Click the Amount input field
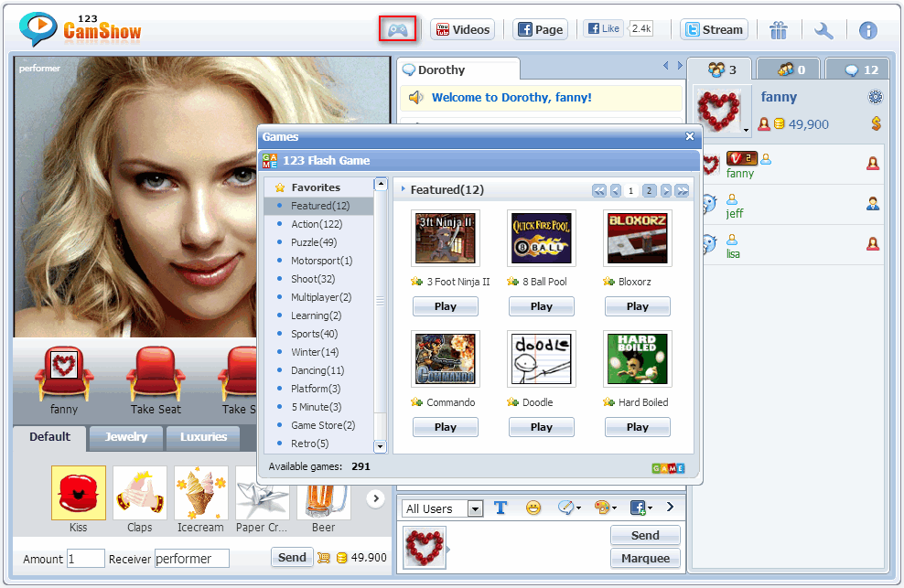Screen dimensions: 904x588 [x=86, y=558]
